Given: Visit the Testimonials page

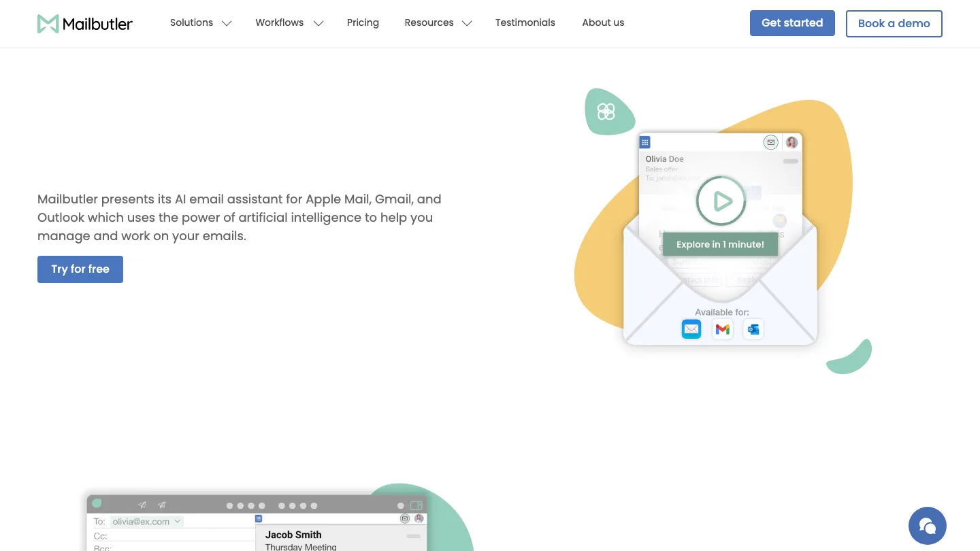Looking at the screenshot, I should click(x=525, y=22).
